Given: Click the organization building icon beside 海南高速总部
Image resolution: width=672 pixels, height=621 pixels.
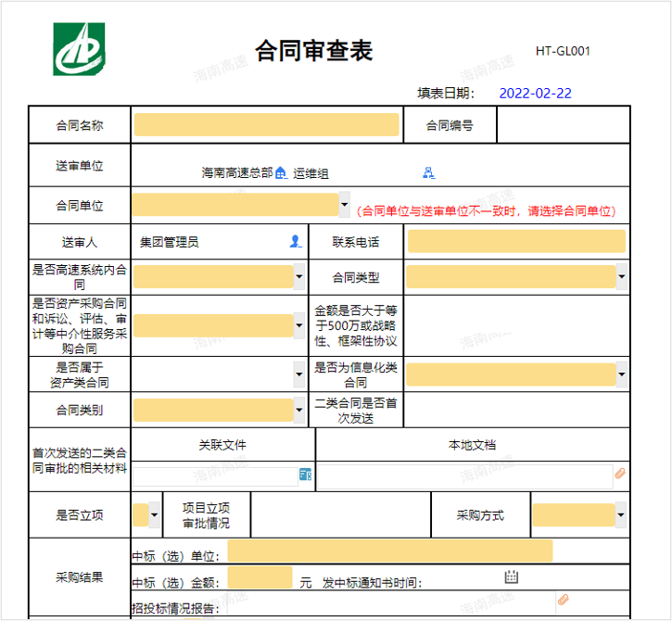Looking at the screenshot, I should click(281, 172).
